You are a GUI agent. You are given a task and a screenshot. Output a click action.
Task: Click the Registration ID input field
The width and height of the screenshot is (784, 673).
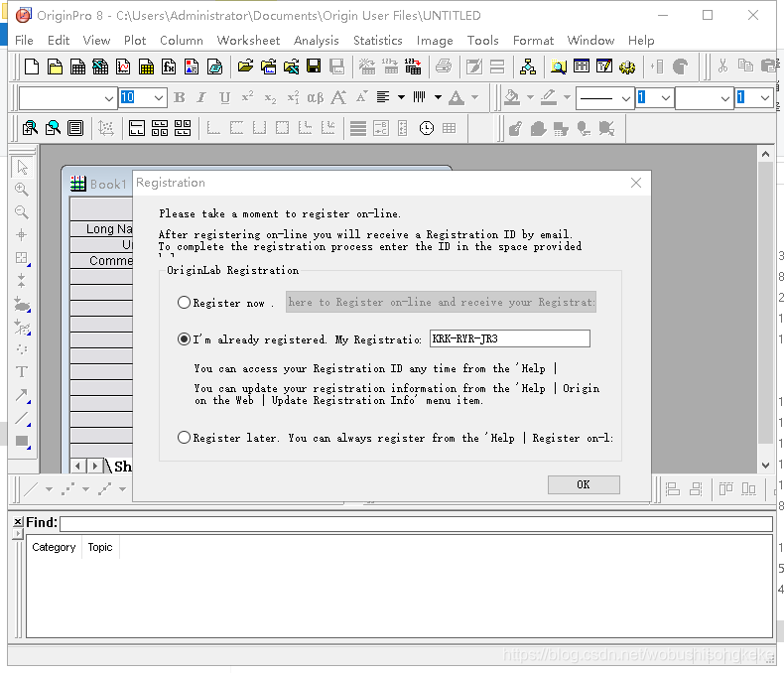[509, 338]
